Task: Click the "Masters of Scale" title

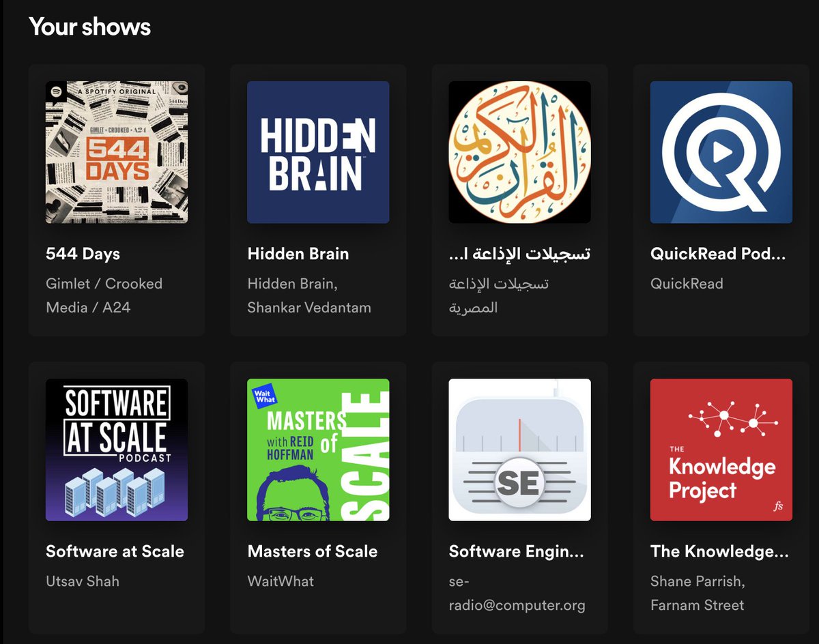Action: pyautogui.click(x=313, y=551)
